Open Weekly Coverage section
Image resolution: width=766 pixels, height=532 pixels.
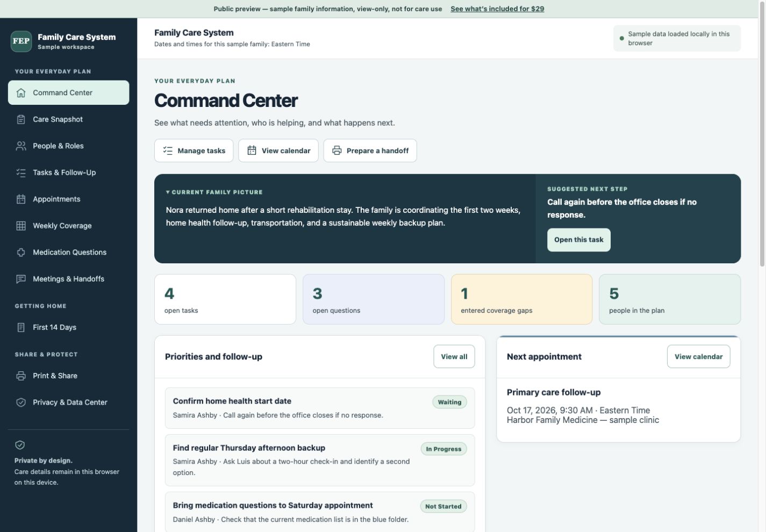[x=68, y=226]
